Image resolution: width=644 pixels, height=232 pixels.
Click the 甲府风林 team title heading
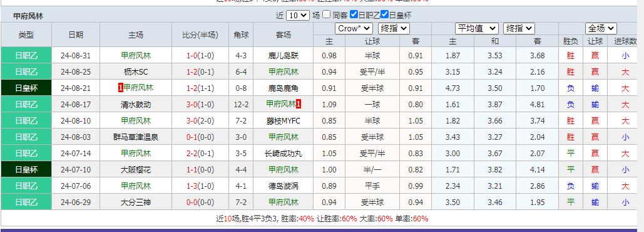coord(28,16)
